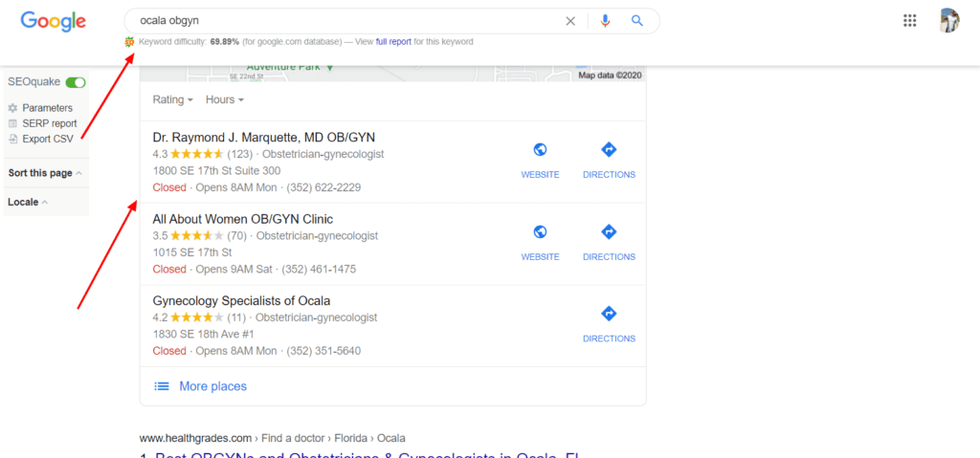This screenshot has height=458, width=980.
Task: Open Gynecology Specialists of Ocala listing
Action: pyautogui.click(x=241, y=300)
